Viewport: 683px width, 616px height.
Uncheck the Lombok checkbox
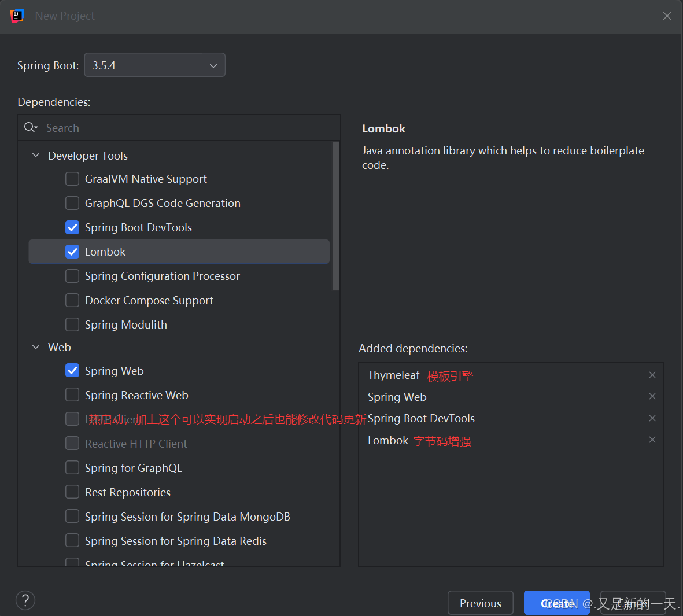(72, 252)
